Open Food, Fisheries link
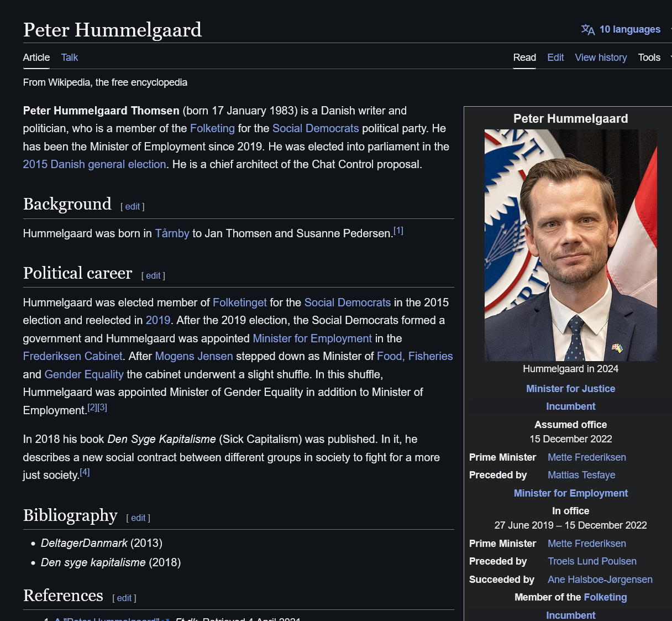This screenshot has width=672, height=621. [414, 356]
